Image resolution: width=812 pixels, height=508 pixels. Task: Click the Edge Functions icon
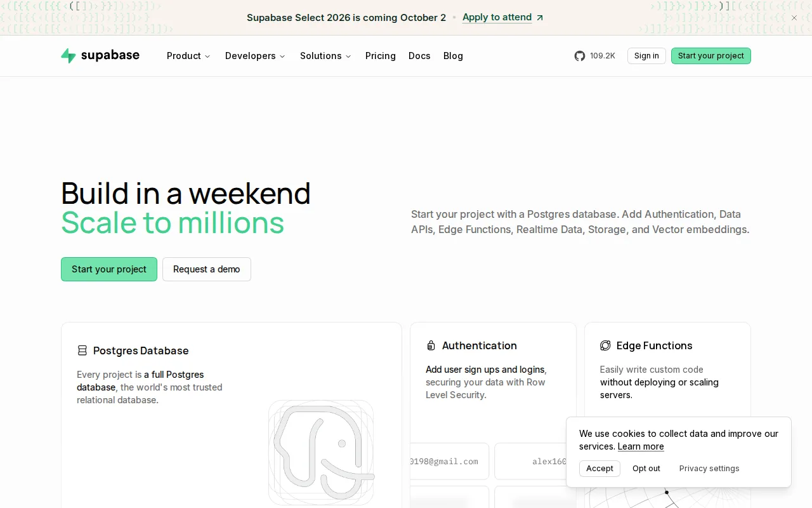pos(605,345)
